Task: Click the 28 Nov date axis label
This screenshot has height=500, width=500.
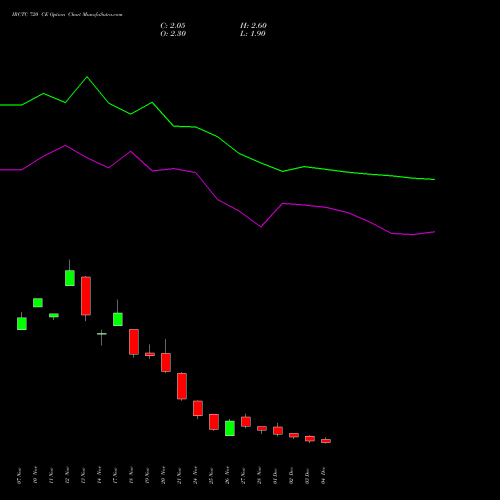Action: tap(259, 476)
